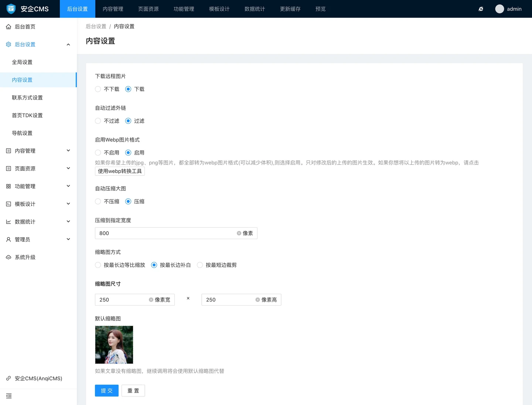Click the home icon beside 后台首页

click(x=8, y=27)
